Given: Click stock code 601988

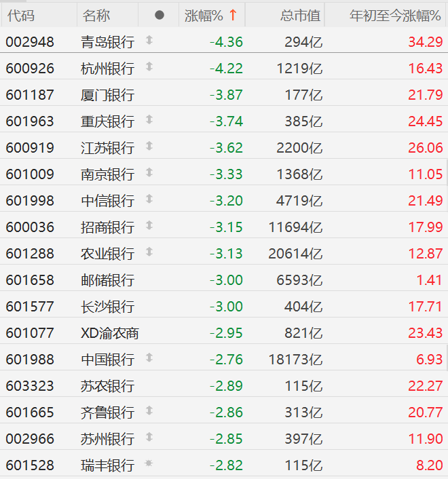Looking at the screenshot, I should click(30, 360).
